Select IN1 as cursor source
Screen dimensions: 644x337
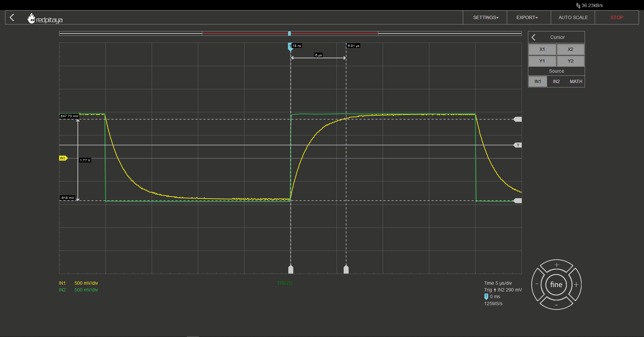pyautogui.click(x=538, y=81)
